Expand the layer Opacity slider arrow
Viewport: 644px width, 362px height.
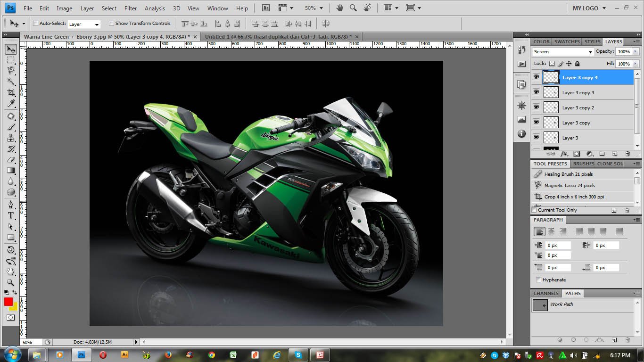pos(636,51)
